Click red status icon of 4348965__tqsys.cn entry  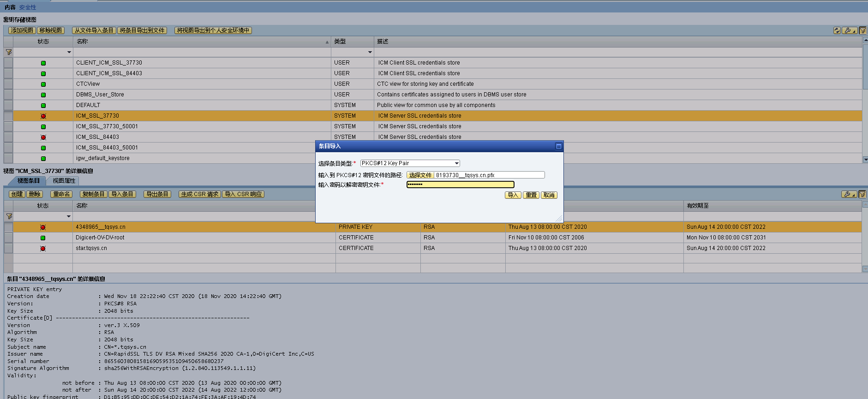pyautogui.click(x=43, y=227)
